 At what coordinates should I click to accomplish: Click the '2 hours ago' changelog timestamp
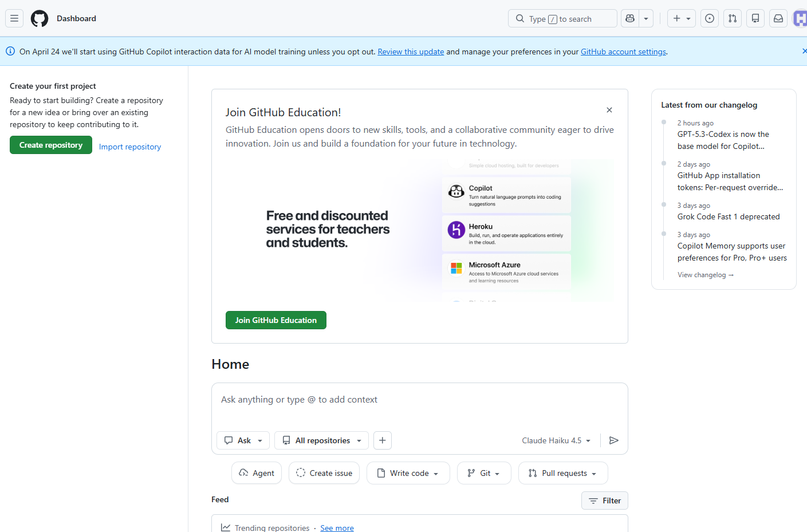(x=695, y=123)
